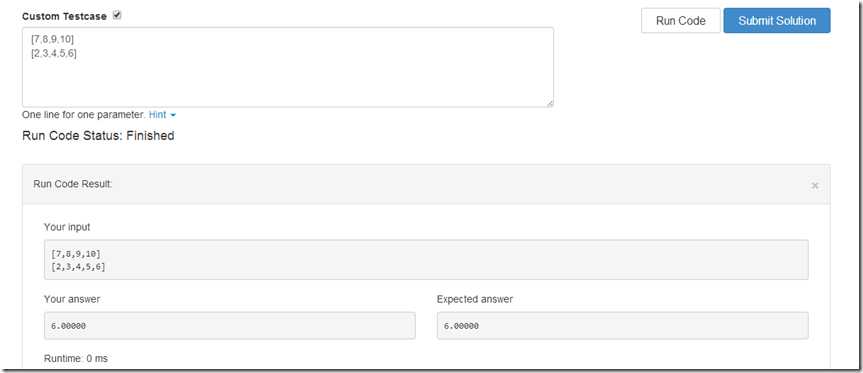Click the One line for one parameter text
The height and width of the screenshot is (373, 863).
click(x=84, y=115)
